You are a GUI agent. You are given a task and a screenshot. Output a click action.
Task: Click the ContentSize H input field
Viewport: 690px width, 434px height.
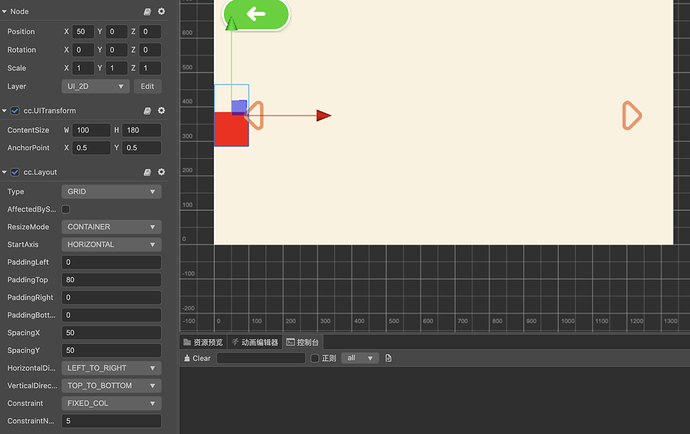tap(141, 130)
